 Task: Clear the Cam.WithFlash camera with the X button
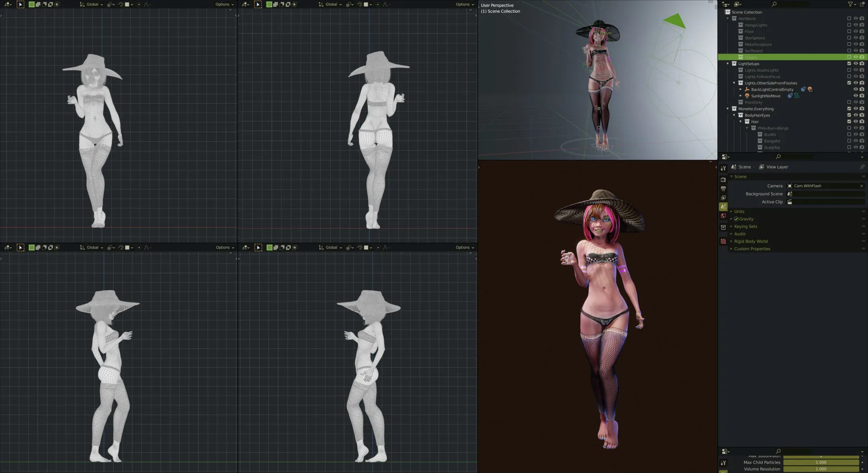coord(862,186)
